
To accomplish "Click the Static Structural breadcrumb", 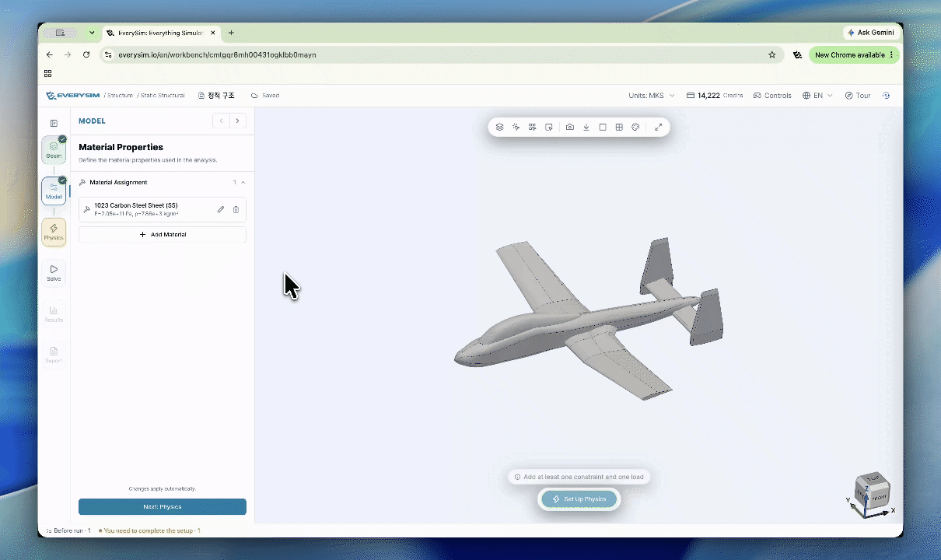I will tap(163, 96).
